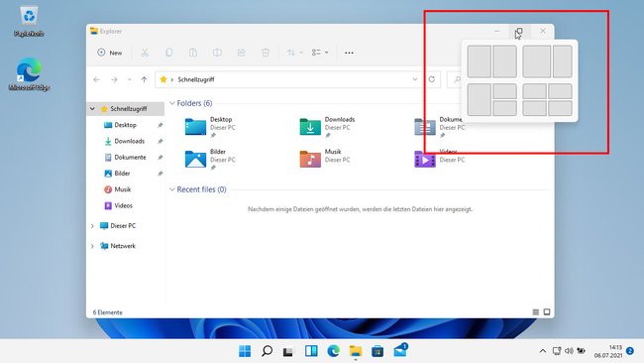The height and width of the screenshot is (363, 644).
Task: Expand Dieser PC in navigation tree
Action: pos(92,226)
